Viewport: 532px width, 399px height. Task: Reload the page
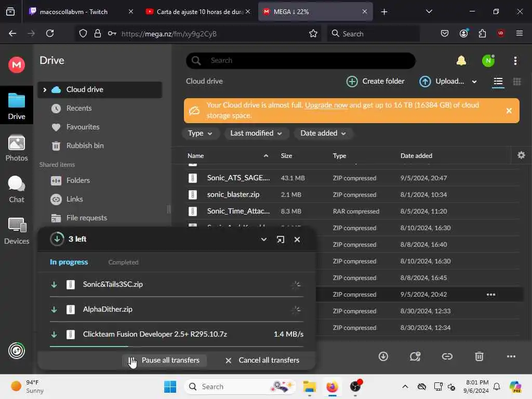click(x=50, y=33)
